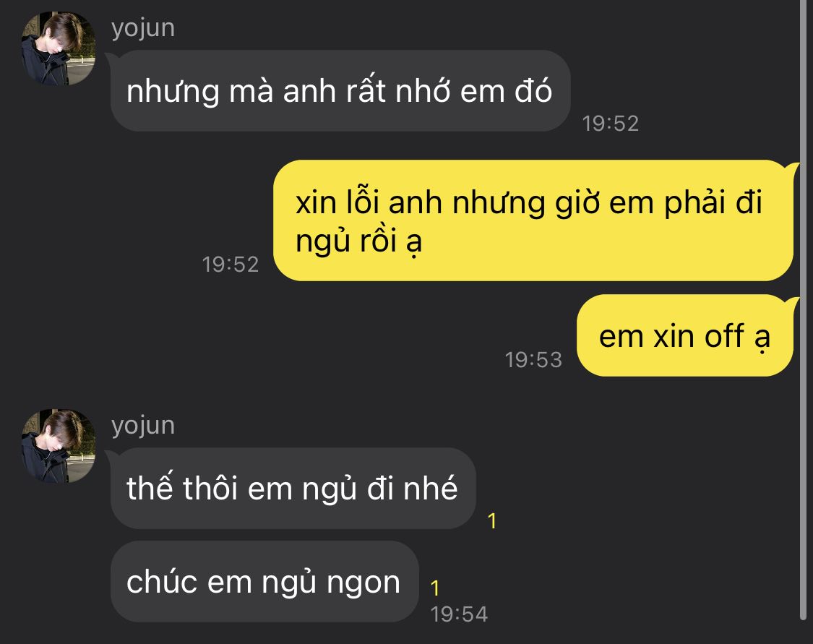Click empty chat area left of "em xin off ạ"
Viewport: 813px width, 644px height.
pyautogui.click(x=259, y=337)
